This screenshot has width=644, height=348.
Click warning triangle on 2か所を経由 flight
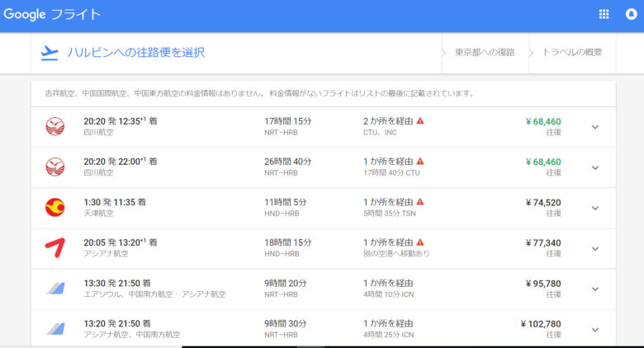pyautogui.click(x=420, y=121)
